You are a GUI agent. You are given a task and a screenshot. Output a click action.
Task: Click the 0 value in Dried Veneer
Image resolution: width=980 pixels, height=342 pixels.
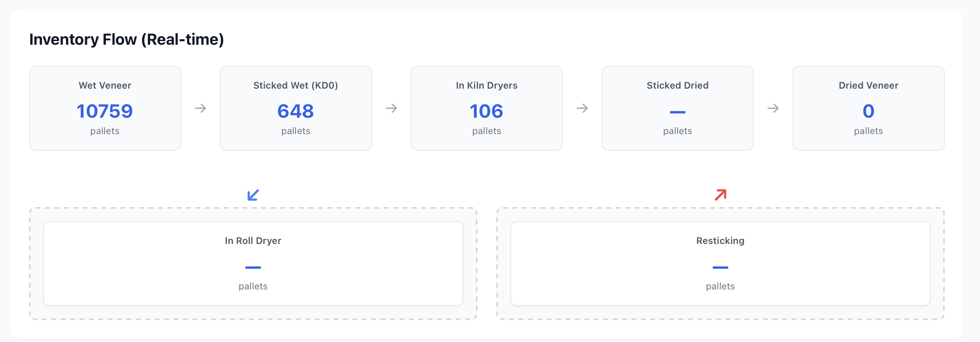[x=868, y=111]
